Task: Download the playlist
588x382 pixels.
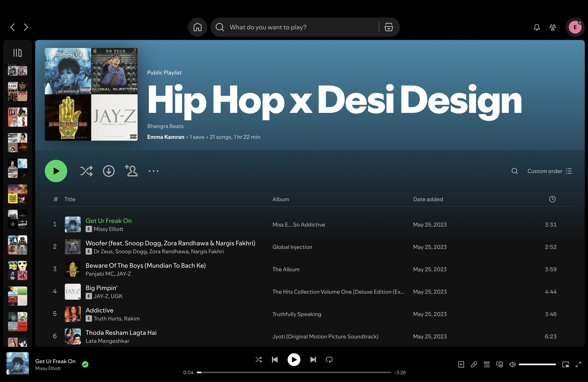Action: (x=109, y=171)
